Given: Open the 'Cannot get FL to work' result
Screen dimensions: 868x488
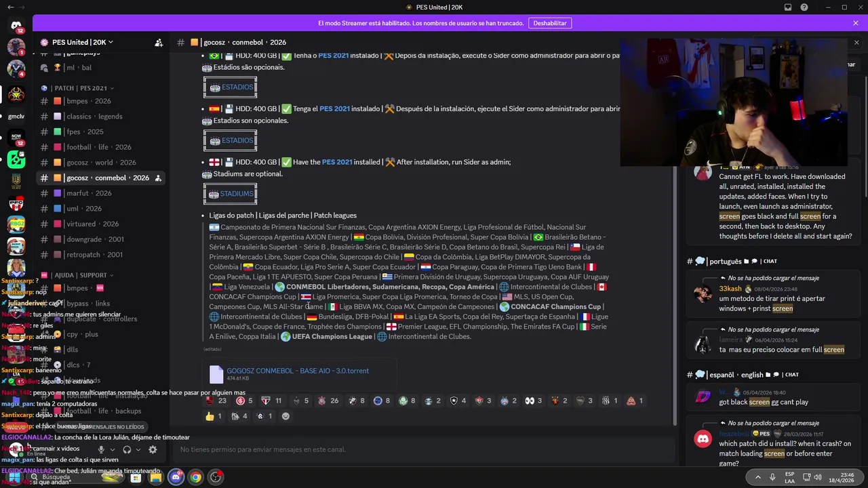Looking at the screenshot, I should 772,203.
